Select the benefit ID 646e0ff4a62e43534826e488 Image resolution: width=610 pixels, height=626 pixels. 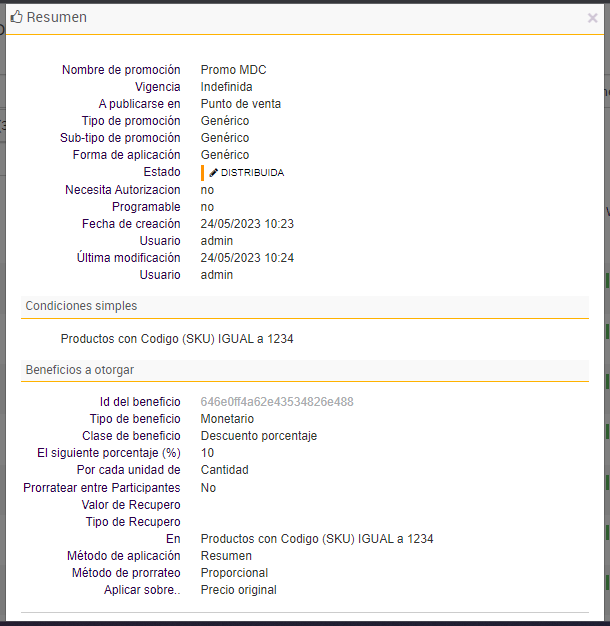tap(277, 402)
